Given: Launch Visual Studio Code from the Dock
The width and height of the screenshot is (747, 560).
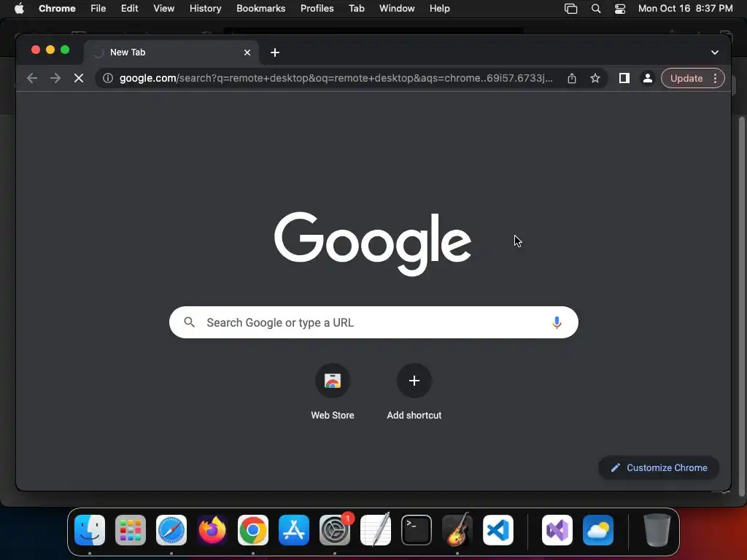Looking at the screenshot, I should [x=498, y=530].
